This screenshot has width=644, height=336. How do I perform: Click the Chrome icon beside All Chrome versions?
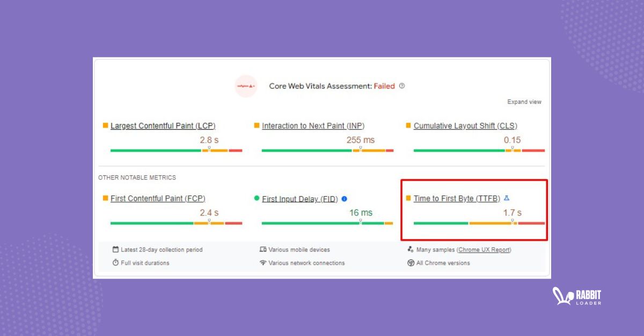click(x=409, y=263)
